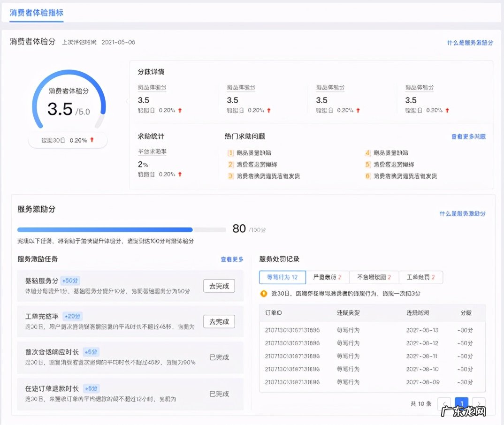The width and height of the screenshot is (504, 425).
Task: Click 查看更多 in the service tasks section
Action: [232, 258]
